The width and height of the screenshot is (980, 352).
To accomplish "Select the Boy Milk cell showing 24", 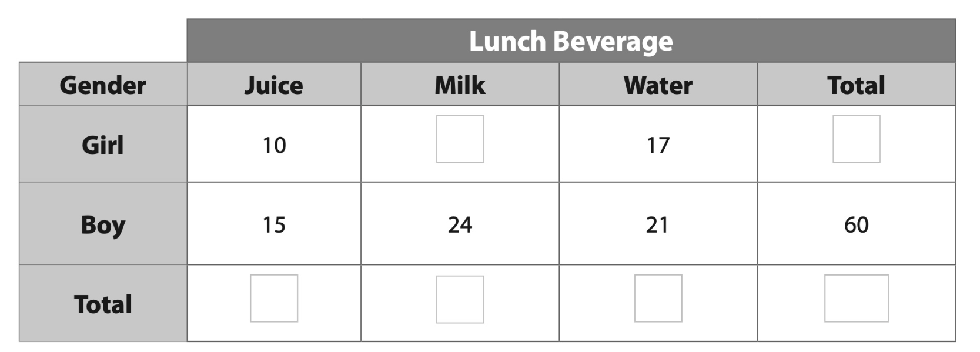I will point(460,224).
